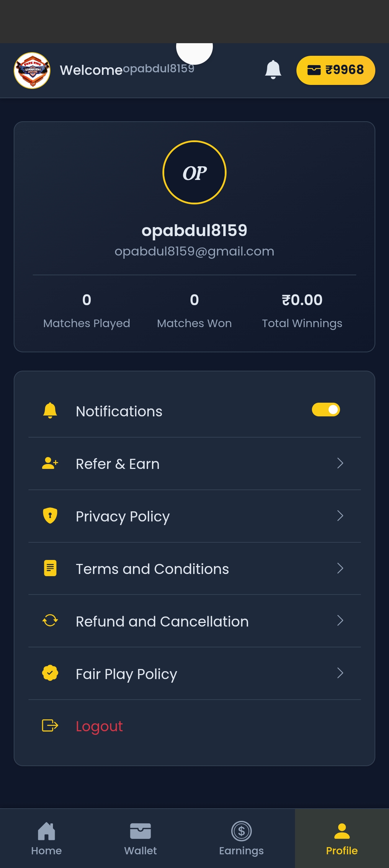Click the Refund and Cancellation sync icon
Screen dimensions: 389x868
pos(50,620)
